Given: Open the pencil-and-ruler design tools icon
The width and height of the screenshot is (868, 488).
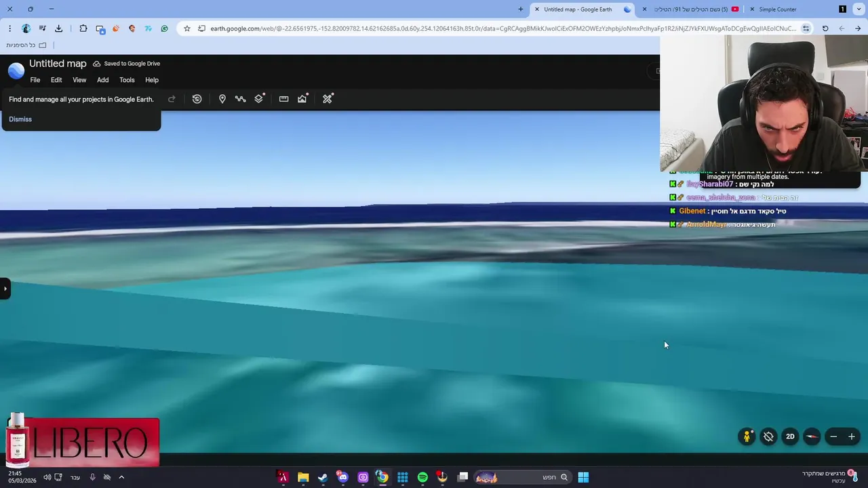Looking at the screenshot, I should coord(328,99).
